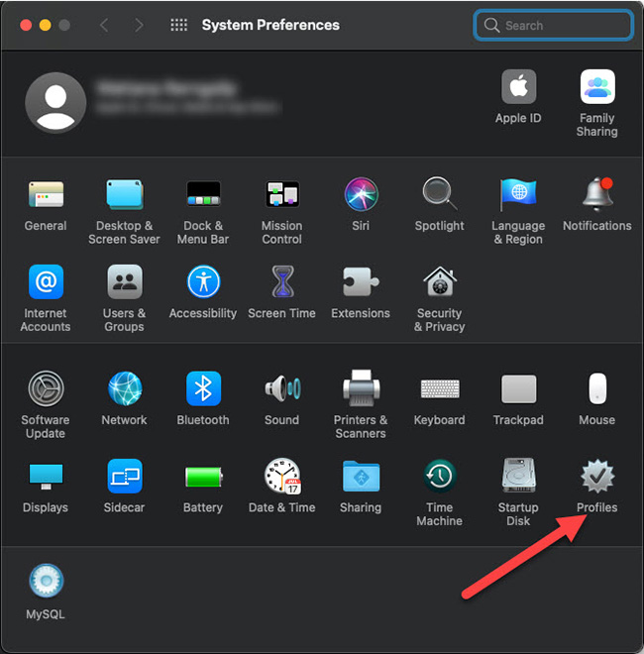644x654 pixels.
Task: Open Notifications preferences
Action: 596,195
